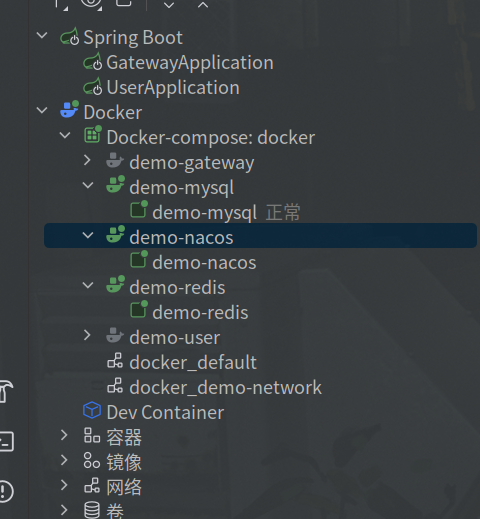480x519 pixels.
Task: Click the Expand All toolbar chevron
Action: 169,5
